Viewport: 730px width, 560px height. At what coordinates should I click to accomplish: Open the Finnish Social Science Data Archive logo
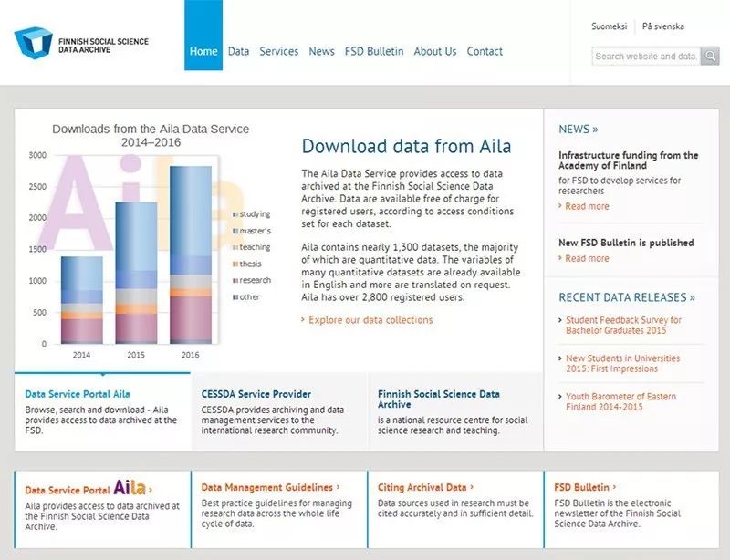tap(81, 43)
